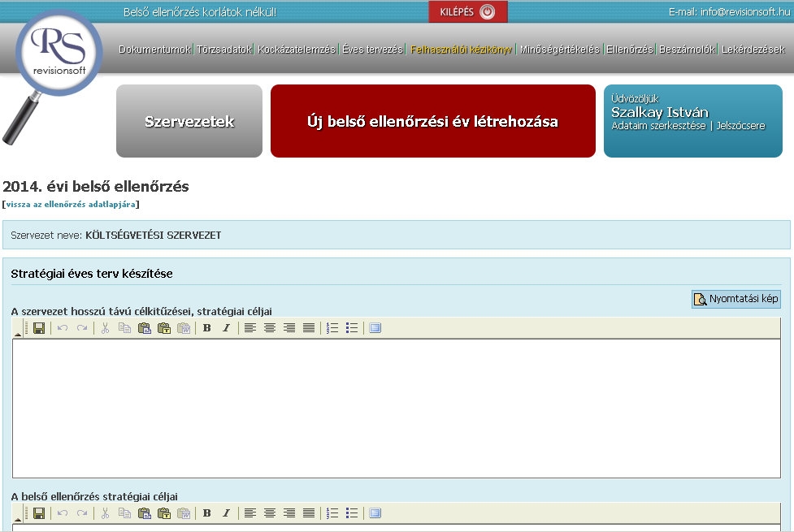Align right in belső ellenőrzés stratégiai céljai editor
The width and height of the screenshot is (794, 532).
(289, 513)
